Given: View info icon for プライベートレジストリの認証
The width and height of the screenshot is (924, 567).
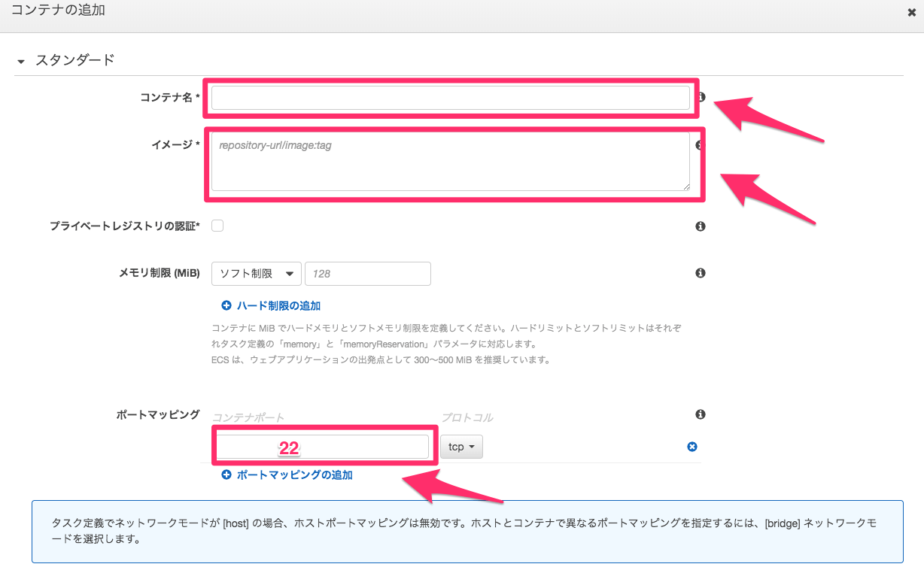Looking at the screenshot, I should [701, 226].
